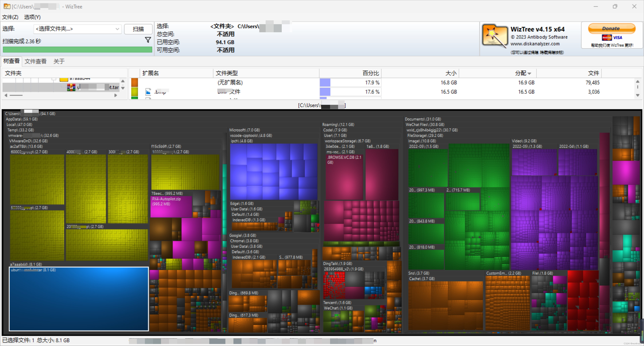Toggle the expand box beside the a7aaab44 folder
This screenshot has height=346, width=644.
[x=53, y=79]
